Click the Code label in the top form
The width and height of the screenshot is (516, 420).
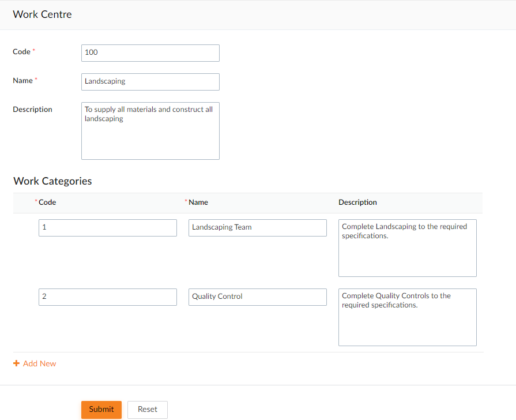click(x=21, y=52)
